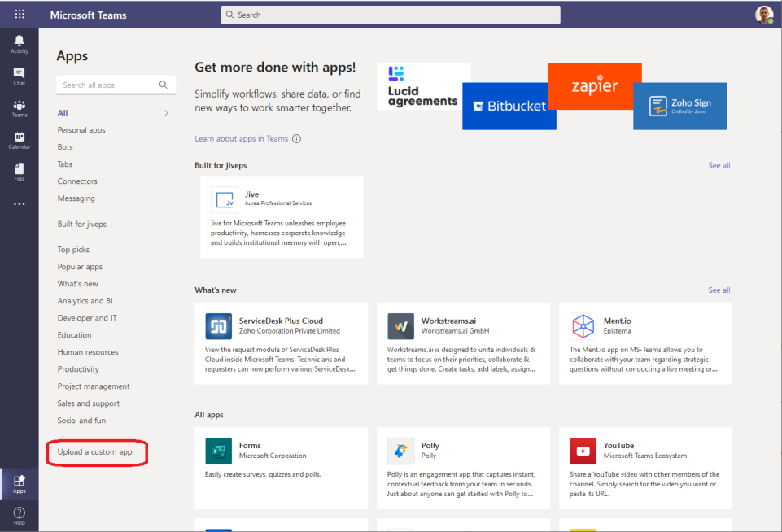Select the Human resources category
The image size is (782, 532).
click(x=88, y=351)
